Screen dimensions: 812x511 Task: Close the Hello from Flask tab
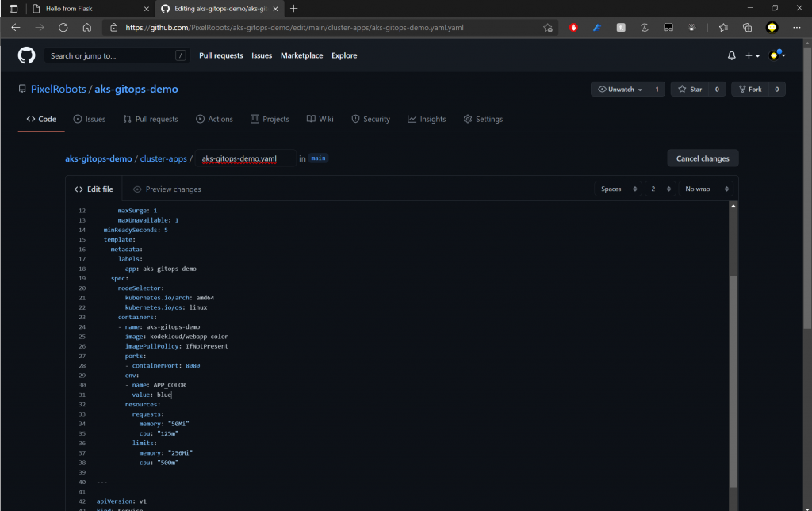pos(147,9)
